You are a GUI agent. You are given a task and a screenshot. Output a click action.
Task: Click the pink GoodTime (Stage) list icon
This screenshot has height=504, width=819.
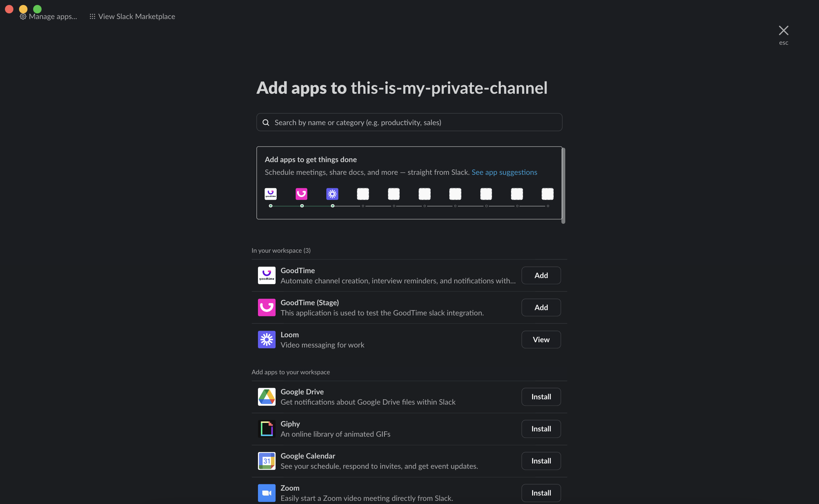[x=266, y=307]
